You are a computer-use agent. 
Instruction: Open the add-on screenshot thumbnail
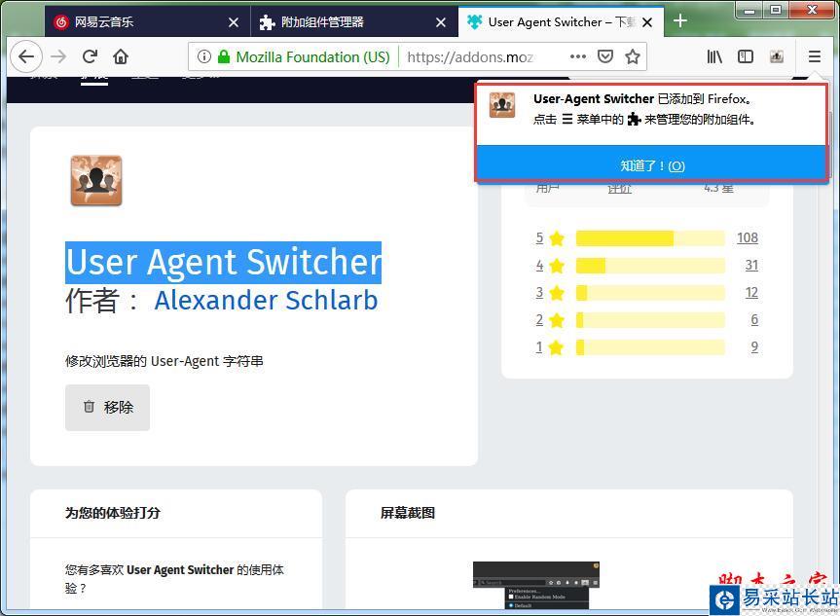(535, 585)
